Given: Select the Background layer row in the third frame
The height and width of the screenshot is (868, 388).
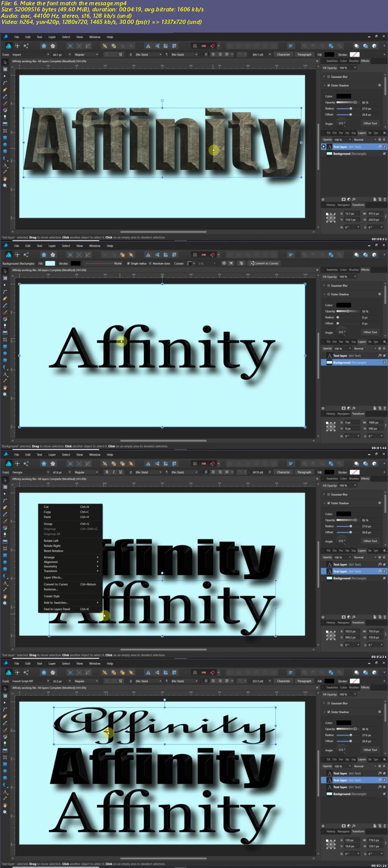Looking at the screenshot, I should tap(354, 578).
